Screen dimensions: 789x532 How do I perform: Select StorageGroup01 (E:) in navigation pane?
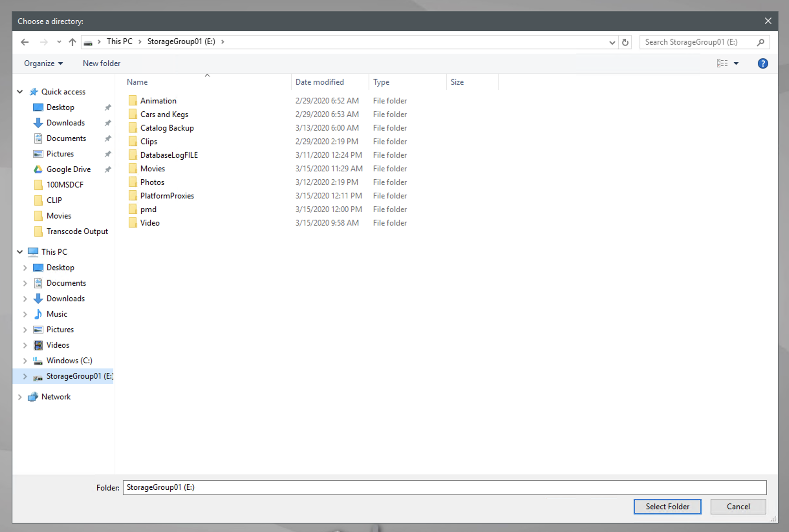pyautogui.click(x=80, y=376)
